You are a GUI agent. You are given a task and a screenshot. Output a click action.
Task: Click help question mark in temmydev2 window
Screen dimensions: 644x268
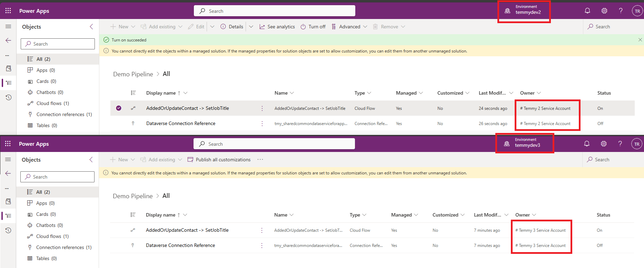point(621,11)
